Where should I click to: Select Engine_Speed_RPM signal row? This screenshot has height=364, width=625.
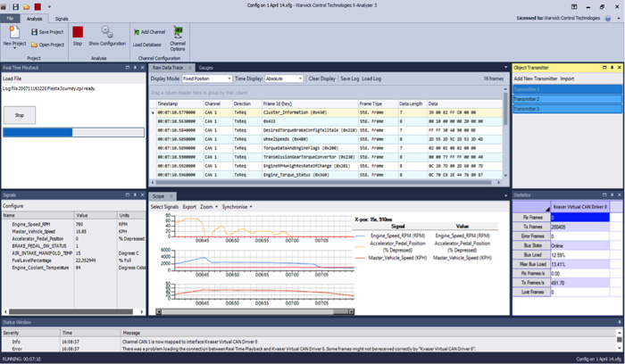point(73,224)
